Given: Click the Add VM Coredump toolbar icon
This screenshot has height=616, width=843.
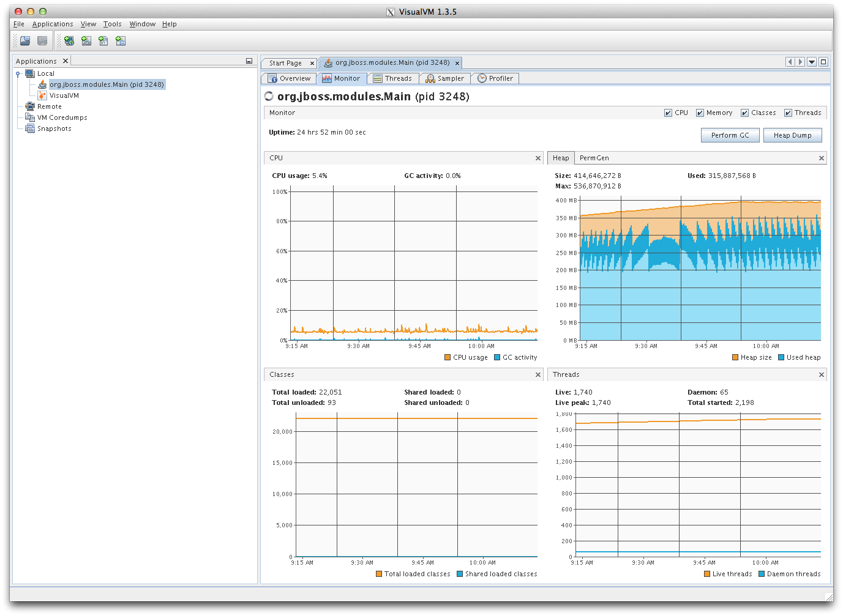Looking at the screenshot, I should [x=103, y=41].
